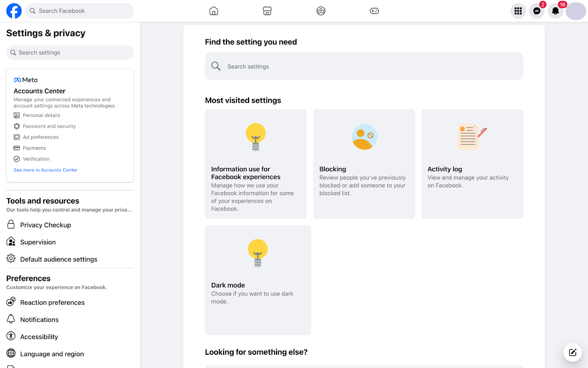This screenshot has width=588, height=368.
Task: Click the Privacy Checkup lock icon
Action: tap(11, 224)
